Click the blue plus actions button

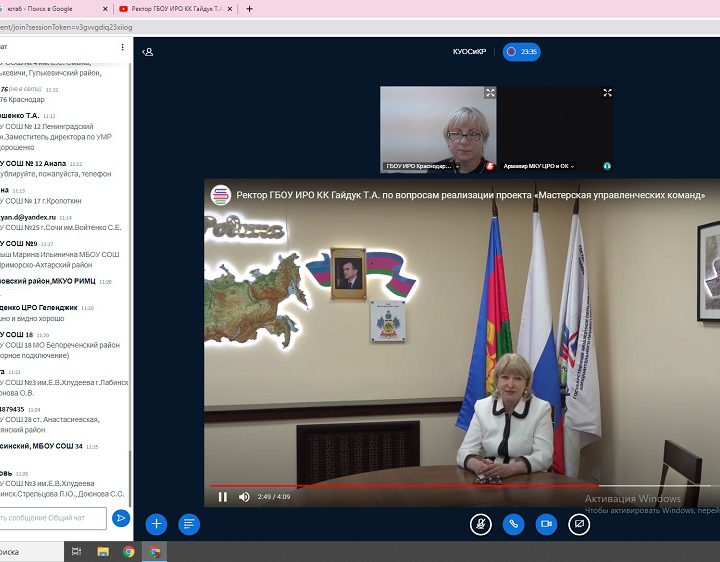pyautogui.click(x=156, y=523)
